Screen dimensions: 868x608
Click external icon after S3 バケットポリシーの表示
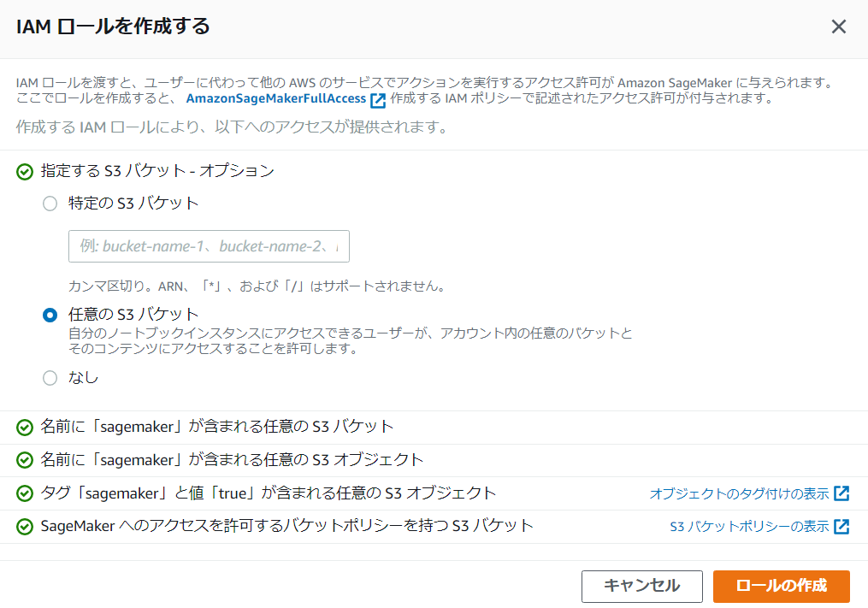[x=841, y=526]
